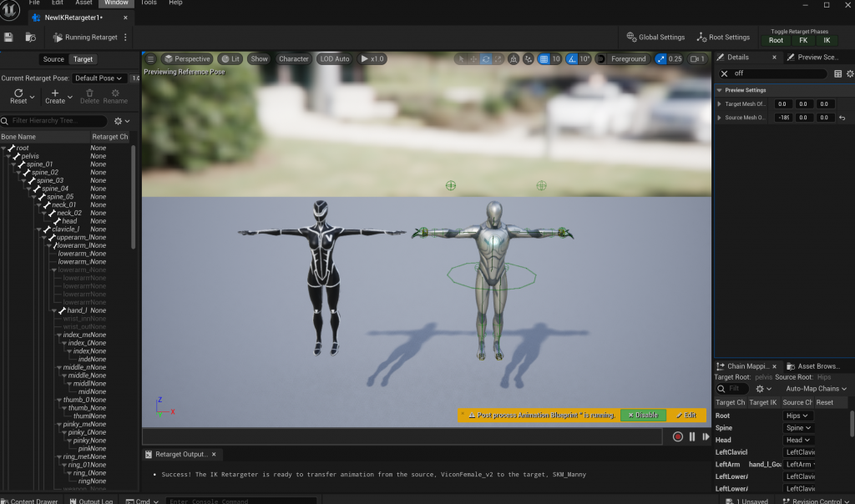Open the Root chain Hips dropdown
855x504 pixels.
click(x=797, y=416)
